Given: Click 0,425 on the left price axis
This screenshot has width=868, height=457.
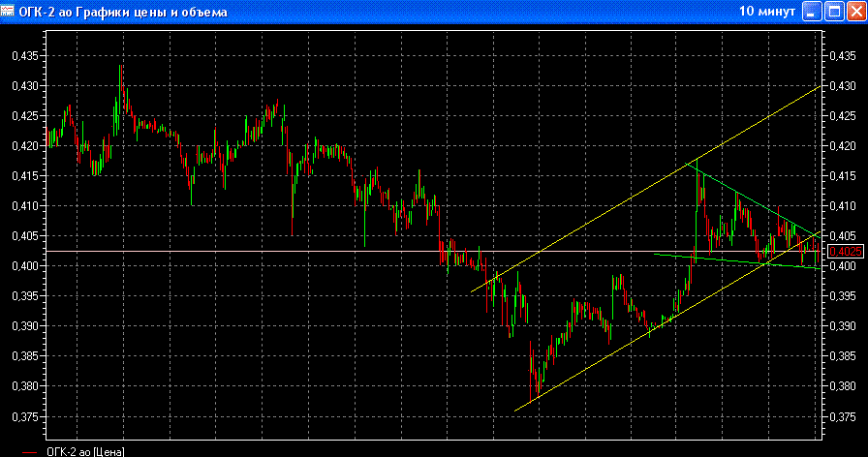Looking at the screenshot, I should [x=25, y=116].
